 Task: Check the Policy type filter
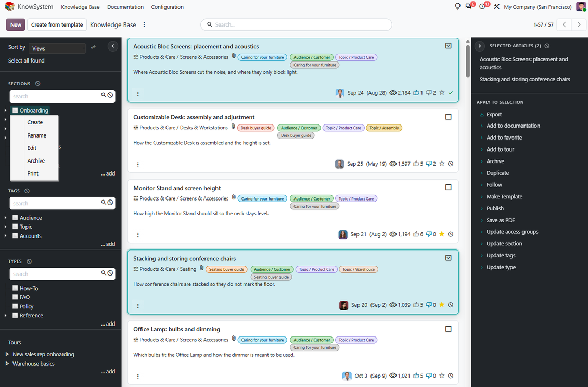(16, 306)
